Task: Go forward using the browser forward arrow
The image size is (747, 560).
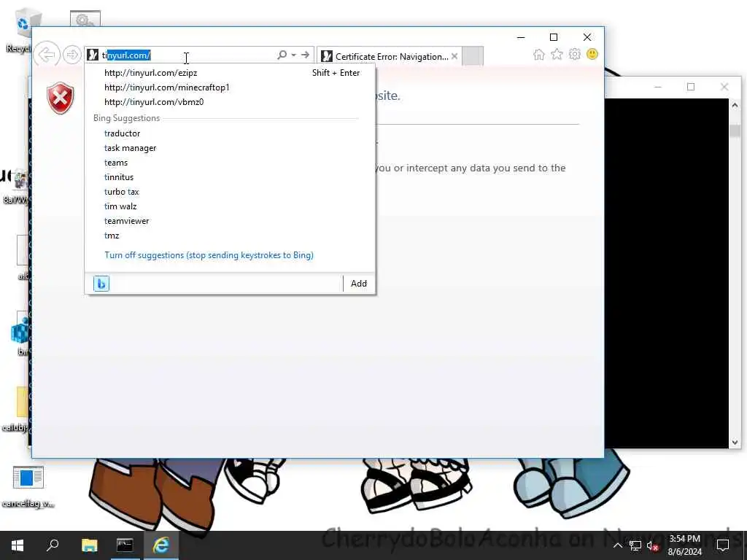Action: [x=72, y=55]
